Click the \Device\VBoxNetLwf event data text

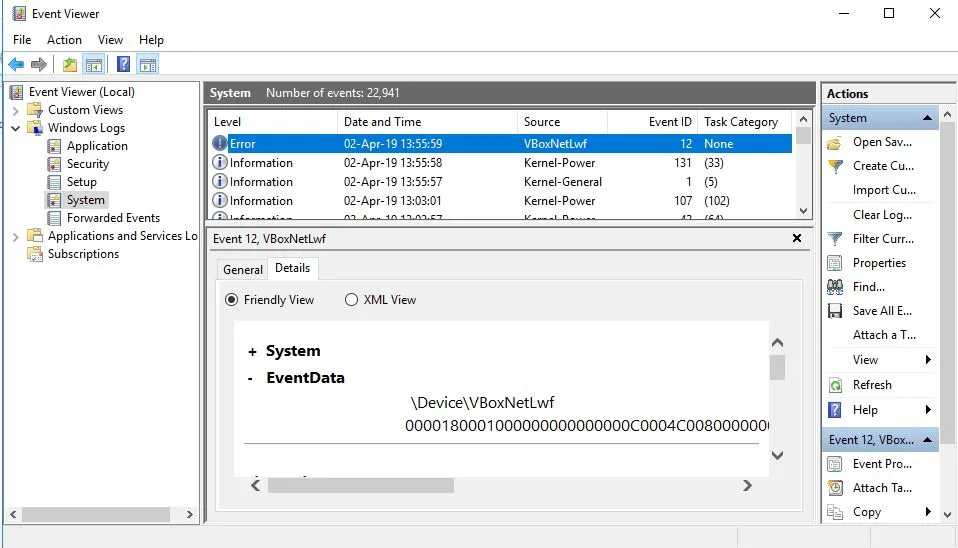482,403
